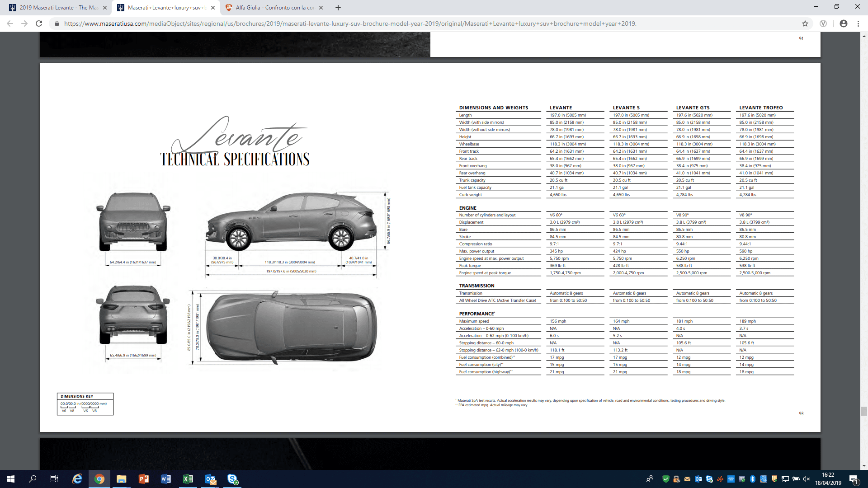
Task: Toggle muted volume speaker icon in tray
Action: point(807,479)
